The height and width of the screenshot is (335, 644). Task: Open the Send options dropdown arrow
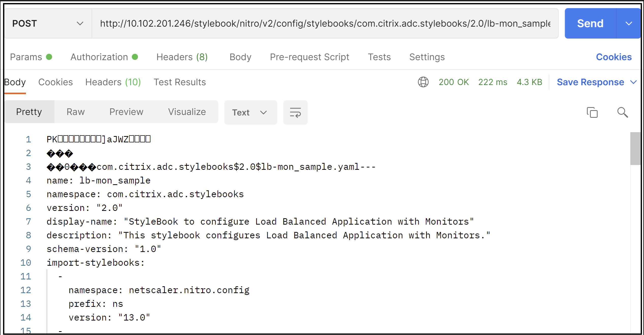(629, 23)
